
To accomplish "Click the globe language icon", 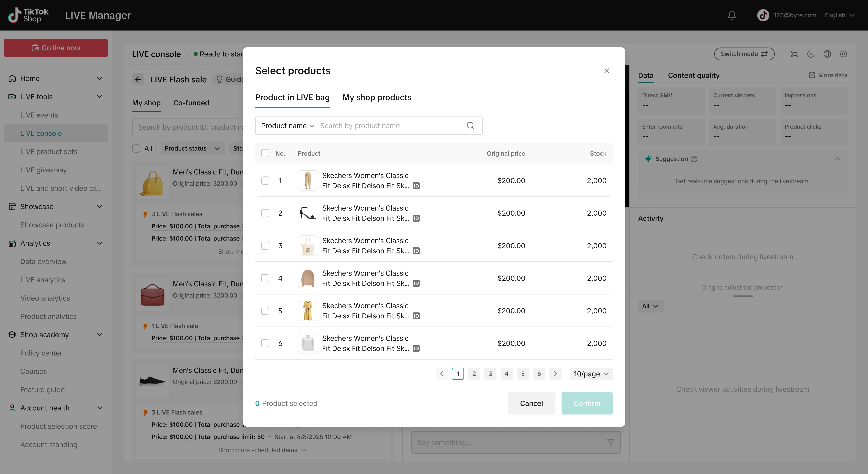I will coord(827,54).
